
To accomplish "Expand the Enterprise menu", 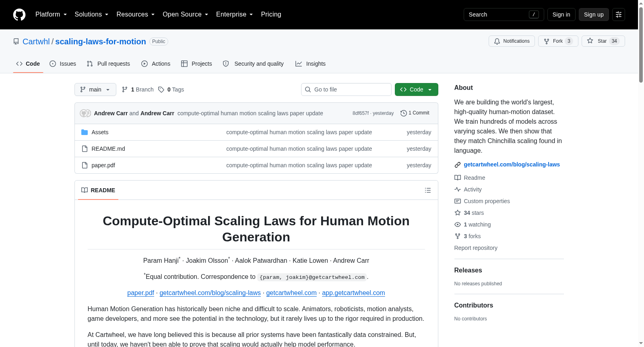I will click(x=235, y=15).
